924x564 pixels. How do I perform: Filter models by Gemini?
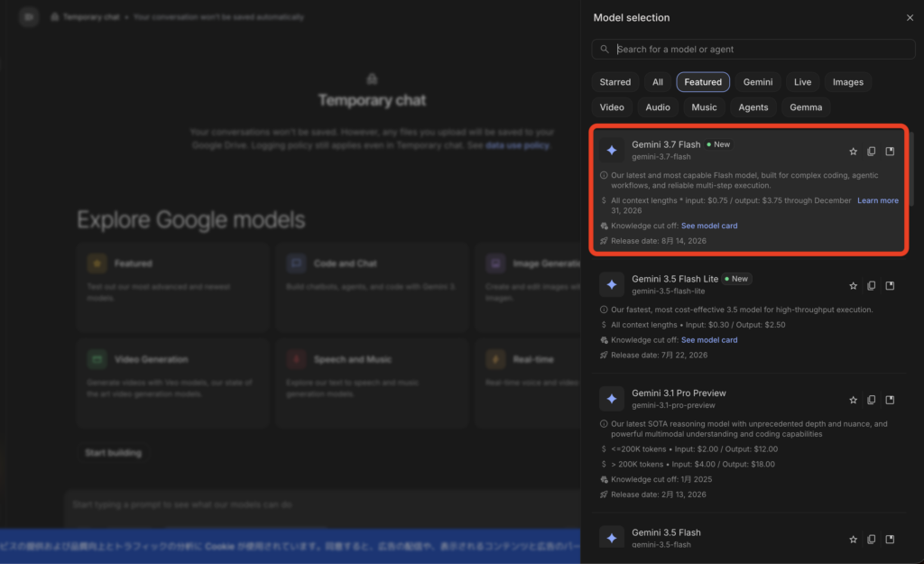(x=758, y=82)
